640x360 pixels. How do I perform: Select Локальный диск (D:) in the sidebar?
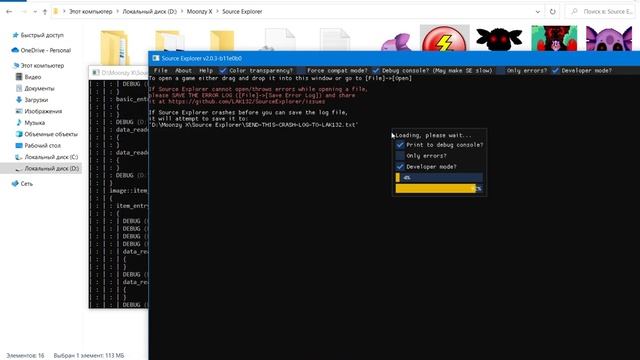41,168
